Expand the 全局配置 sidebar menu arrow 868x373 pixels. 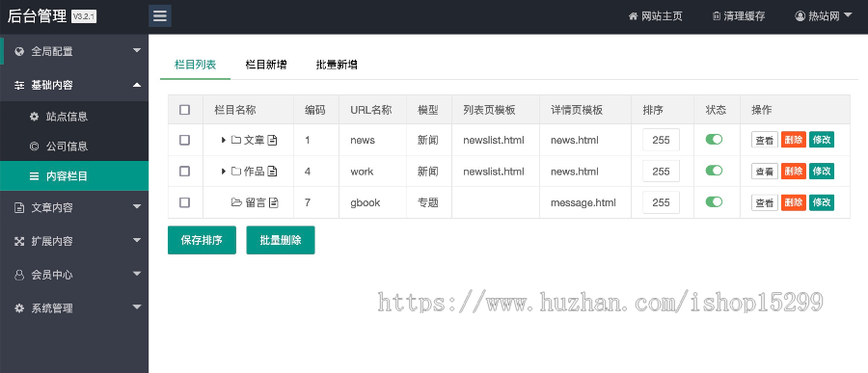pyautogui.click(x=137, y=51)
